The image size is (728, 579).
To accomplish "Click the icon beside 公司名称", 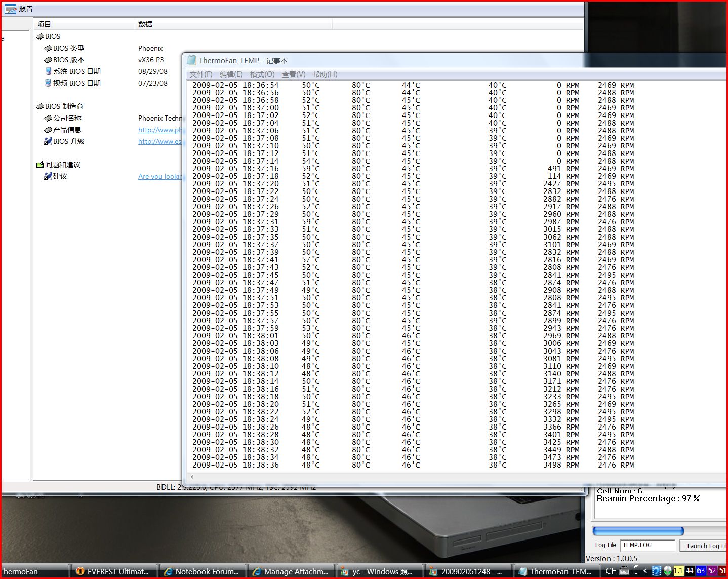I will coord(48,118).
